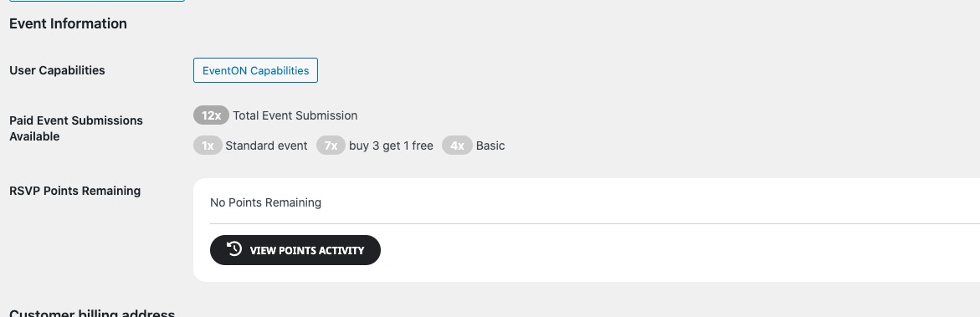Image resolution: width=980 pixels, height=317 pixels.
Task: Select the 12x total submissions badge
Action: coord(211,115)
